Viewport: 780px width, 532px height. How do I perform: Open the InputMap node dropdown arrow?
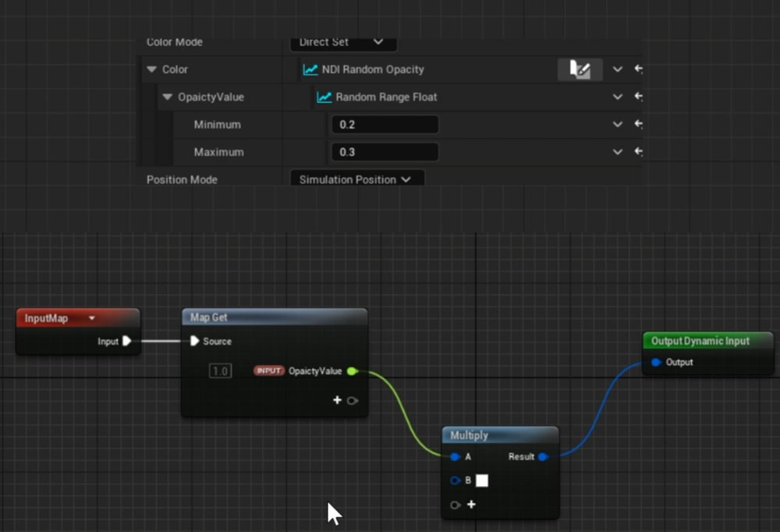pos(91,318)
